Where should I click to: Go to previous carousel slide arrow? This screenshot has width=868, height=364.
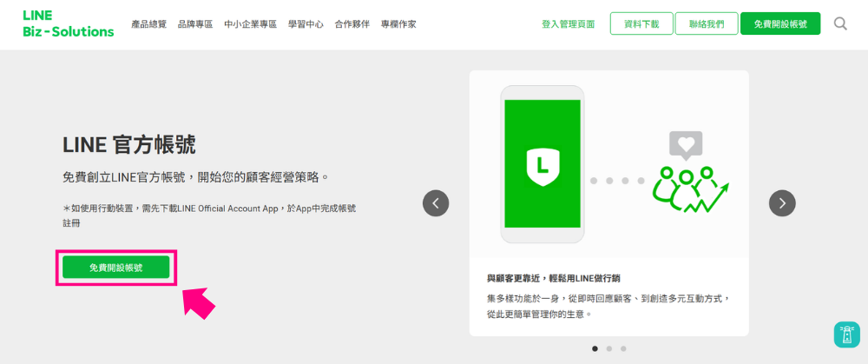pyautogui.click(x=436, y=203)
